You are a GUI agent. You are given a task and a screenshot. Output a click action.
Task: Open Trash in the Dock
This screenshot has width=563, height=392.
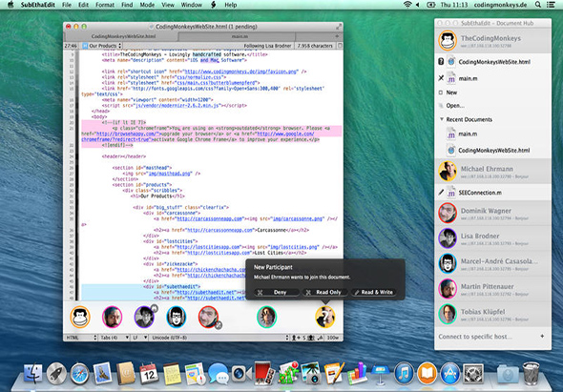(531, 373)
